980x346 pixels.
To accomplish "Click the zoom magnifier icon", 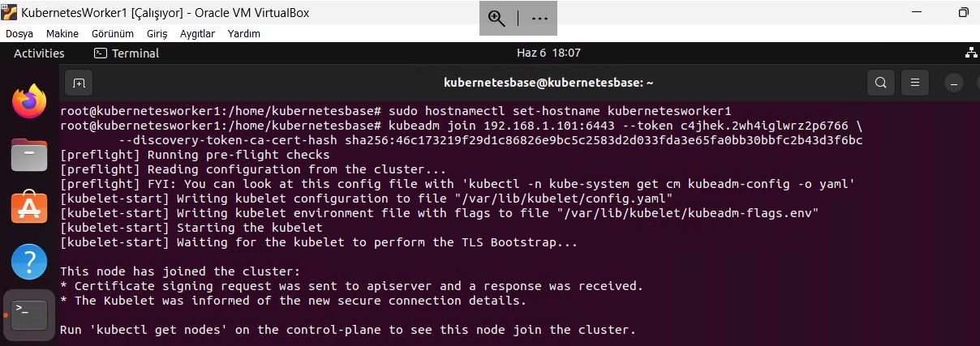I will [x=496, y=18].
